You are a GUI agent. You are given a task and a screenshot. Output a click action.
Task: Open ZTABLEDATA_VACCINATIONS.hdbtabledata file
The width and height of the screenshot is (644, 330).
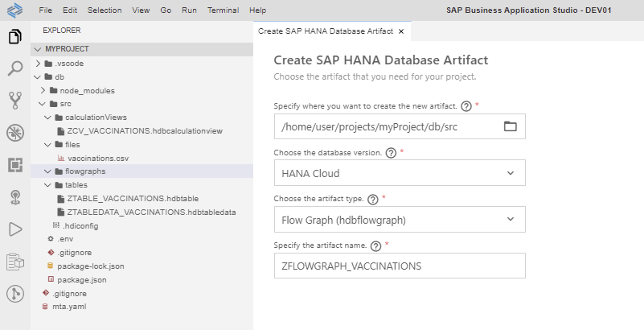(x=151, y=212)
